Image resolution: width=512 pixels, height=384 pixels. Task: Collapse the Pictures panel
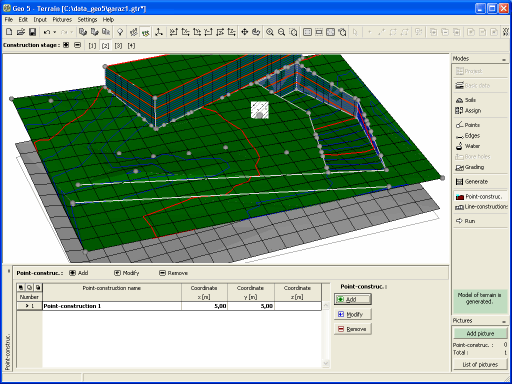point(504,321)
